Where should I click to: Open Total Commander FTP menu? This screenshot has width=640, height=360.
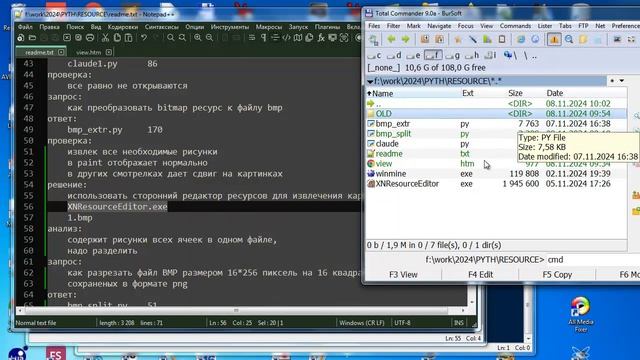pyautogui.click(x=583, y=26)
